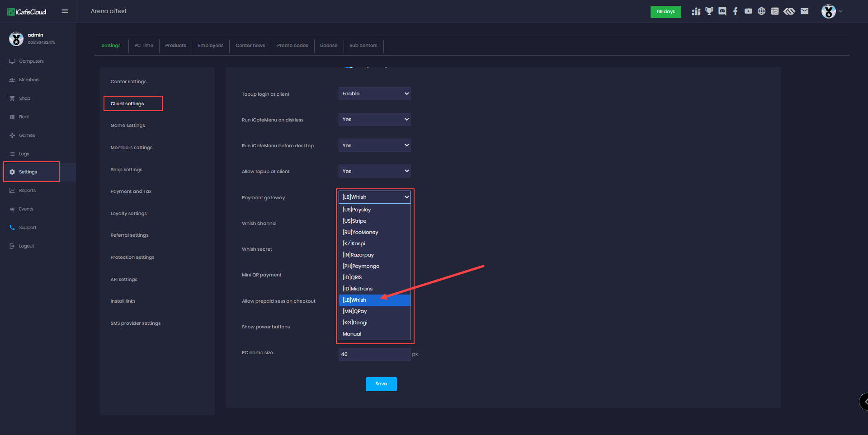Click the Facebook icon in header
868x435 pixels.
tap(736, 11)
